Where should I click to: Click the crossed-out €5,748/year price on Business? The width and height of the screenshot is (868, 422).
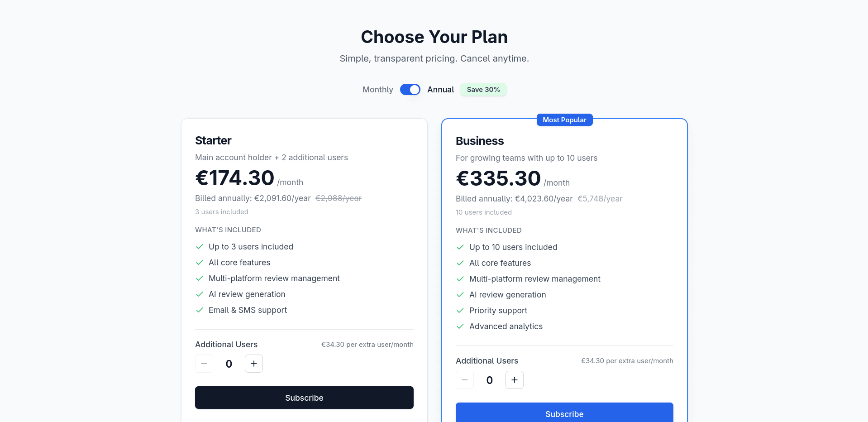click(600, 198)
